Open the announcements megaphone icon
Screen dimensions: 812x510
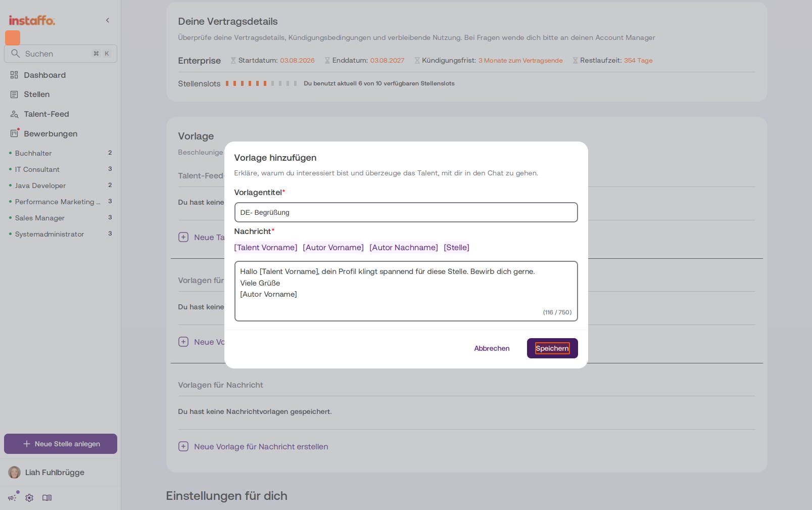(12, 498)
